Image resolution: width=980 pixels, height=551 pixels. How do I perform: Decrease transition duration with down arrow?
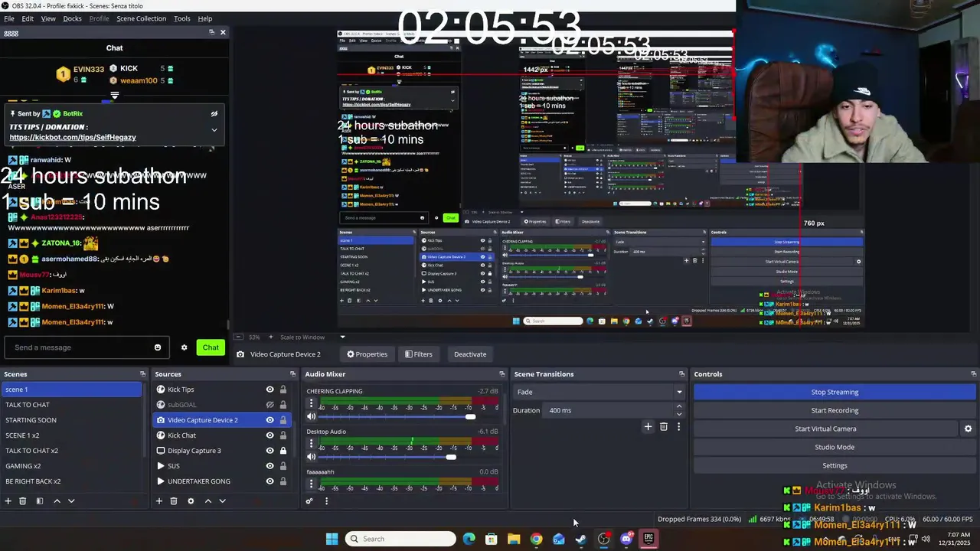tap(678, 414)
